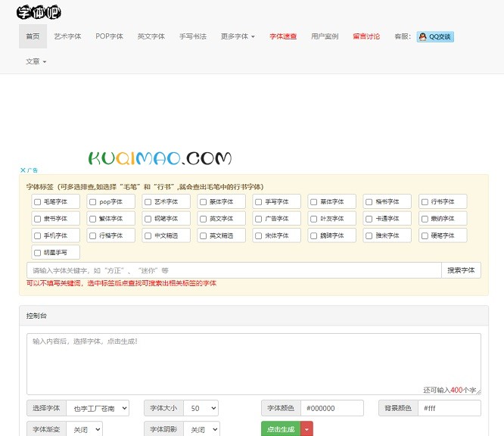Image resolution: width=504 pixels, height=436 pixels.
Task: Open 艺术字体 in the top navigation
Action: [x=67, y=36]
